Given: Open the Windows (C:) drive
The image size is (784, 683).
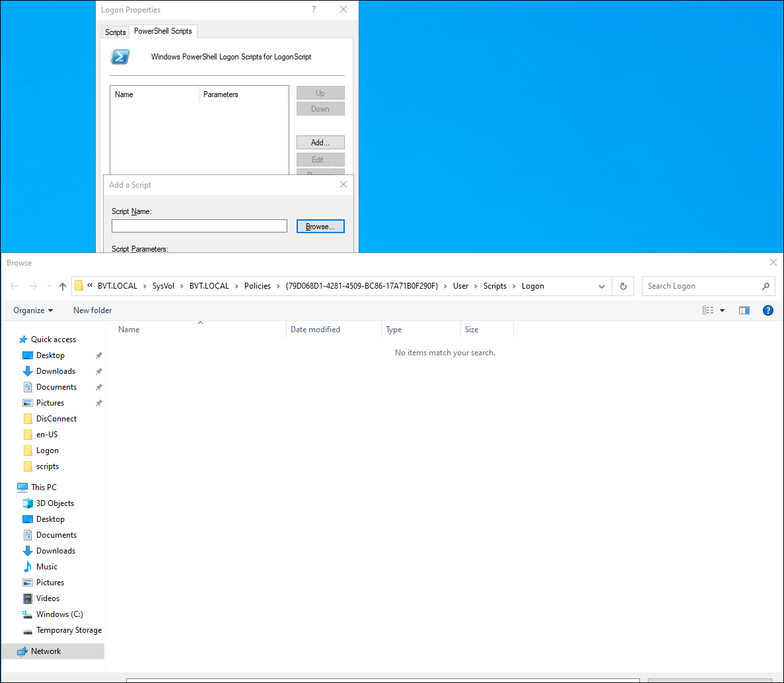Looking at the screenshot, I should click(59, 614).
